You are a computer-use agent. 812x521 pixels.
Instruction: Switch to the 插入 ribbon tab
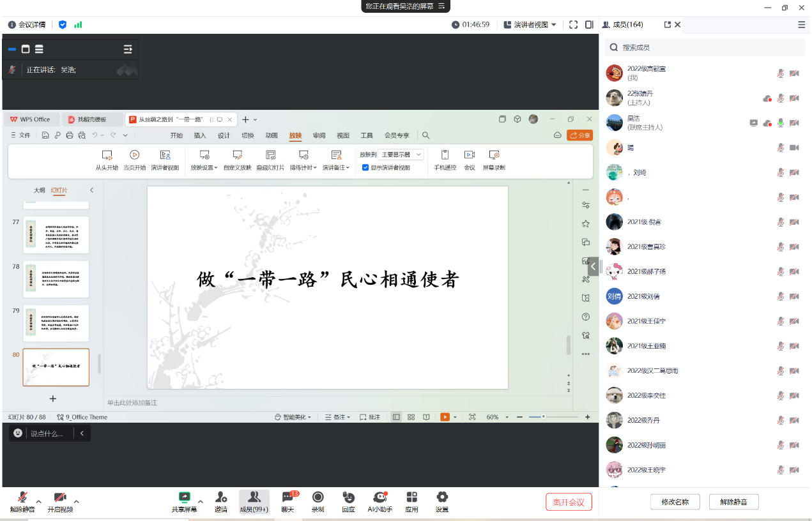(200, 135)
